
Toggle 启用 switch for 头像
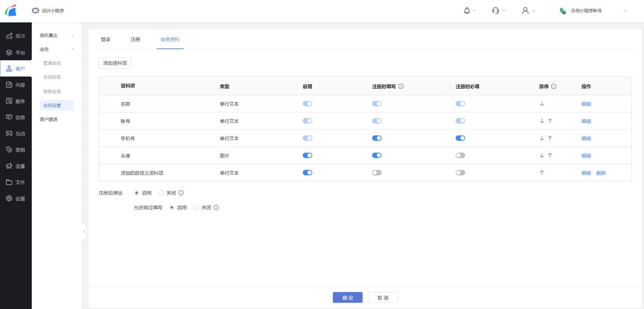[307, 155]
